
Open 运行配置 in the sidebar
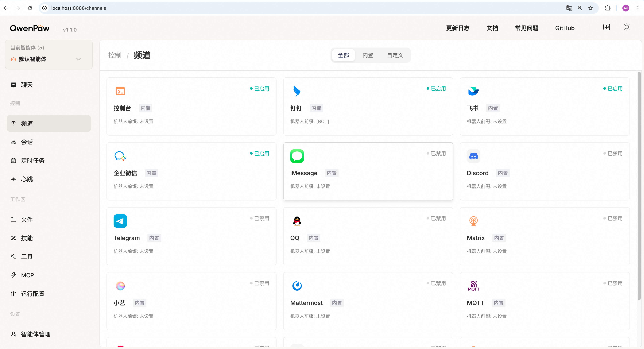click(49, 294)
